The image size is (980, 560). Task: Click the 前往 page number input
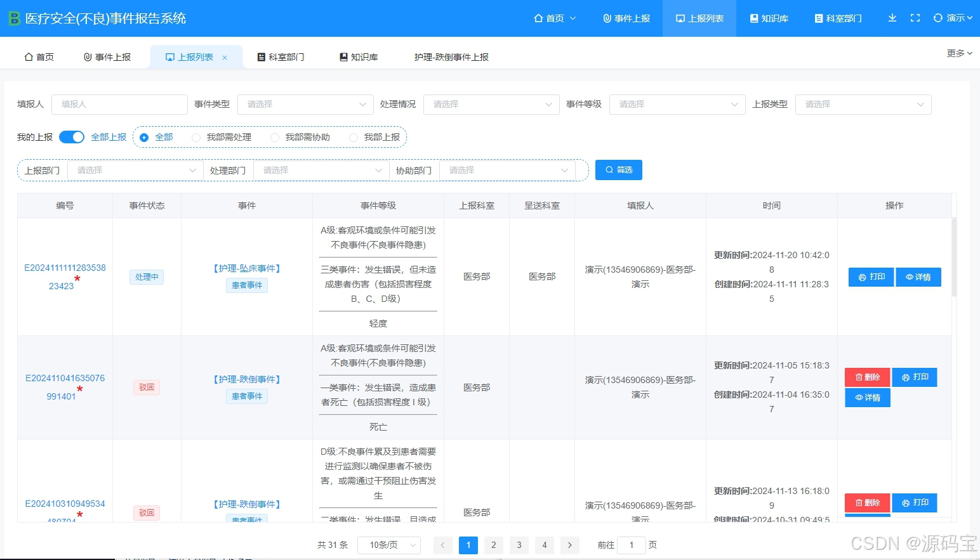click(632, 545)
